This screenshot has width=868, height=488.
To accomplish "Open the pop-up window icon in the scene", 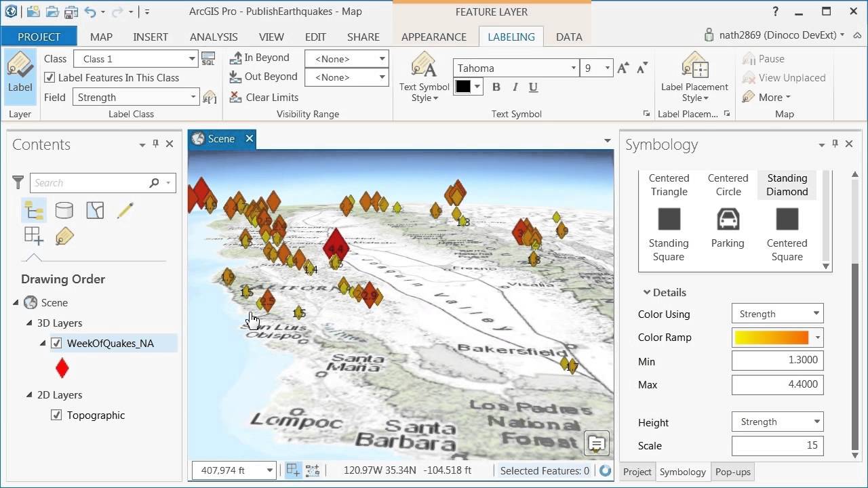I will (595, 443).
